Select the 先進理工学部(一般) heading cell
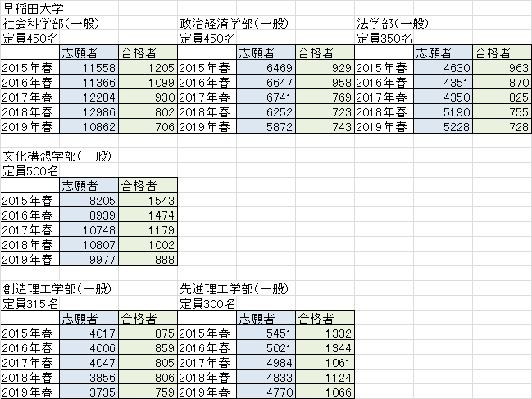The width and height of the screenshot is (532, 399). point(236,288)
